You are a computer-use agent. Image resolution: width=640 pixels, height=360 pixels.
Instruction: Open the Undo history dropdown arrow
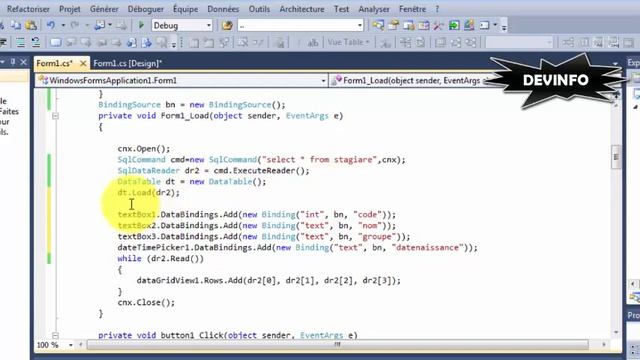63,25
